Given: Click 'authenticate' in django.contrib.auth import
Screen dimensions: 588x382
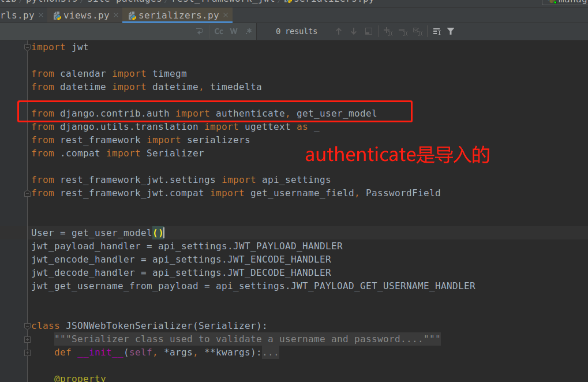Looking at the screenshot, I should (250, 114).
